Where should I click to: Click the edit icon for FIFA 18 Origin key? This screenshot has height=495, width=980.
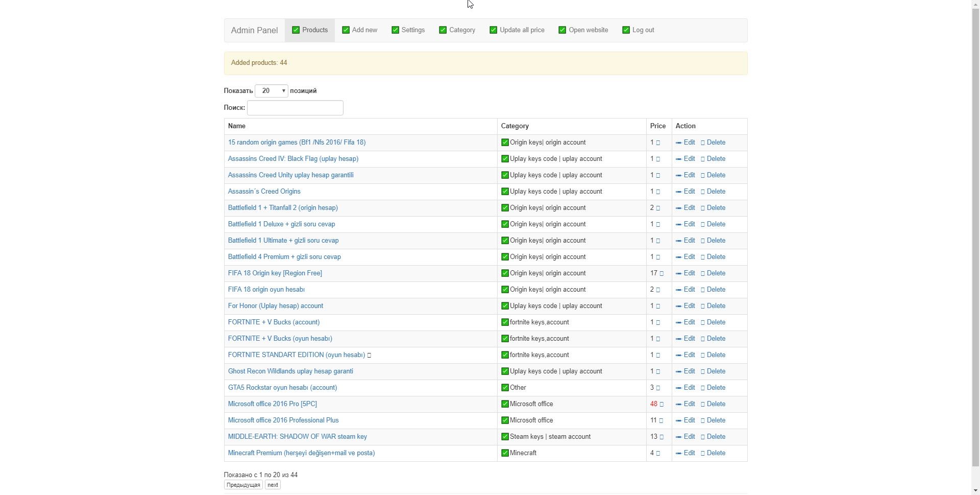click(x=678, y=274)
